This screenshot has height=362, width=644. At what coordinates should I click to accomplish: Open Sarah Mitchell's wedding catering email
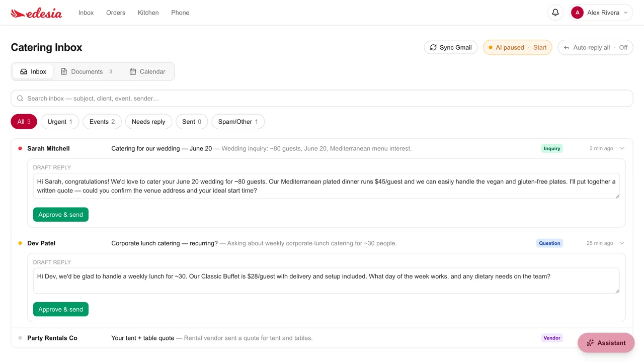(x=322, y=148)
